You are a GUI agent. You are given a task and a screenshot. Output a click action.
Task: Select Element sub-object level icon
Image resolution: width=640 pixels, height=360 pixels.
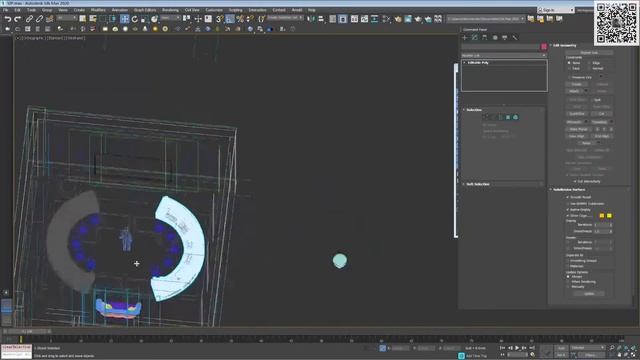click(516, 118)
